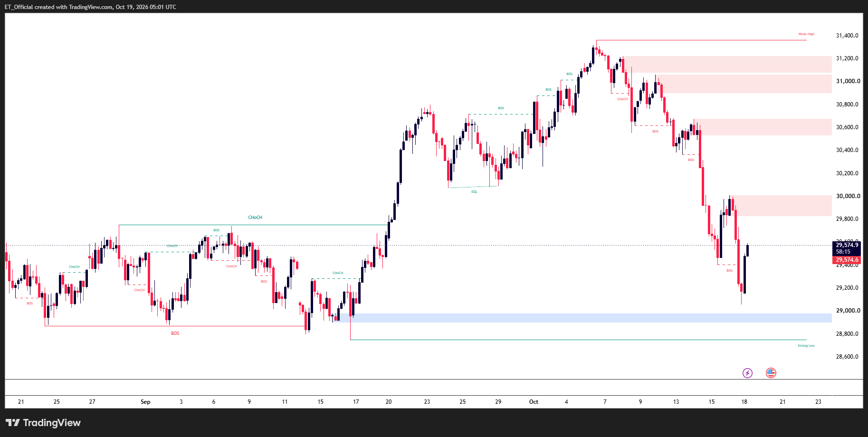This screenshot has height=437, width=868.
Task: Click the 'Sep' label on the time axis
Action: click(x=145, y=402)
